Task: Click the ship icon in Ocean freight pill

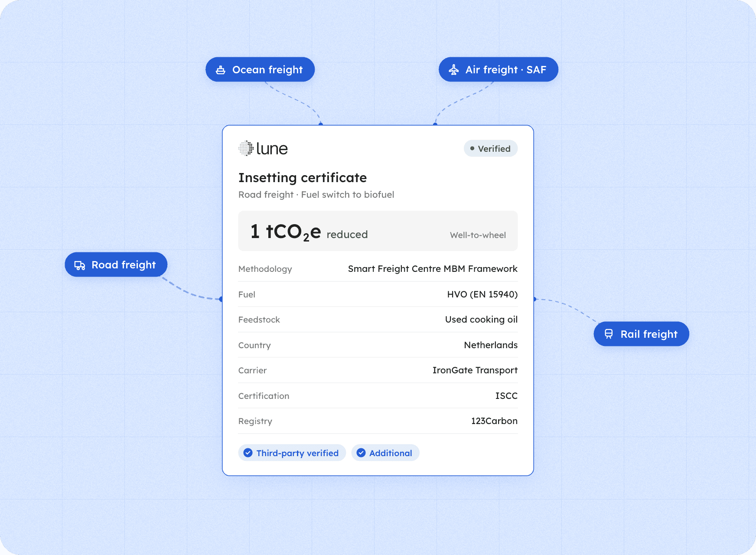Action: 221,70
